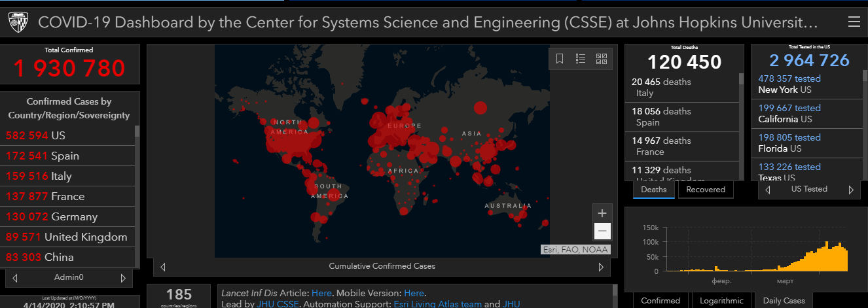Switch to the Recovered tab
The height and width of the screenshot is (308, 868).
706,190
